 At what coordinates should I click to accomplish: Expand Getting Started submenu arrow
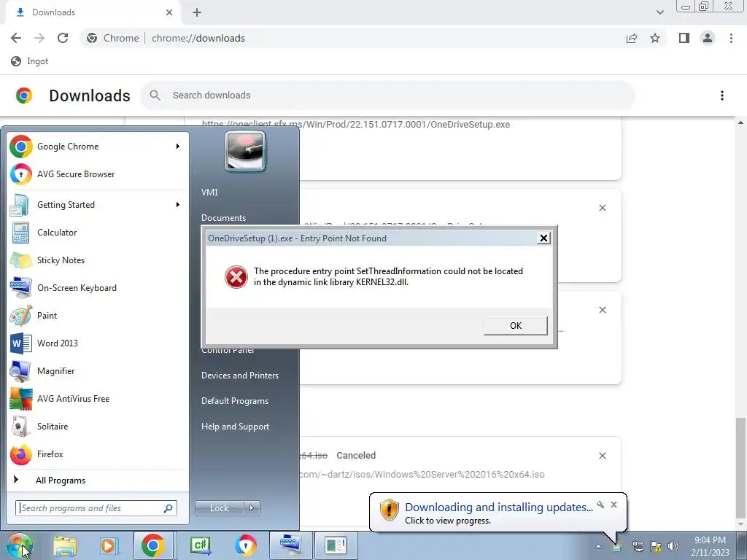[x=178, y=205]
